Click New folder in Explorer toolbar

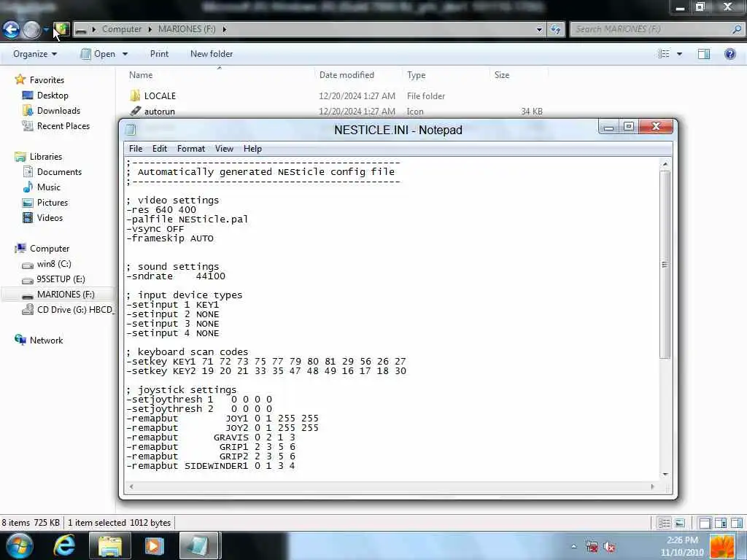click(212, 54)
